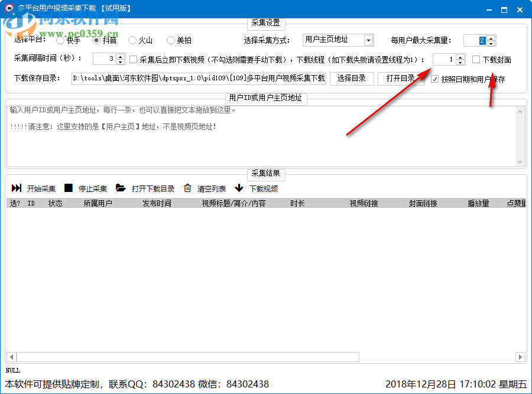Image resolution: width=532 pixels, height=394 pixels.
Task: Select the 快手 platform radio button
Action: 60,40
